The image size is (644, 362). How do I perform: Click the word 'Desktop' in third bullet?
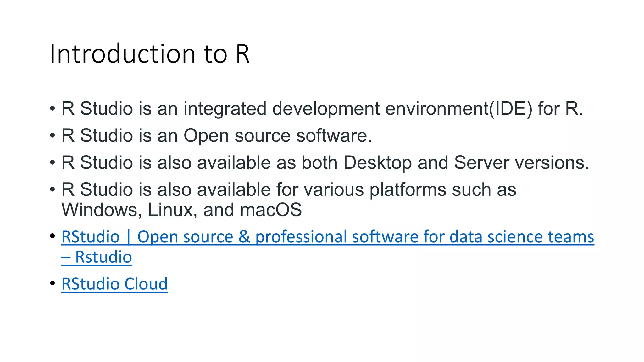coord(377,163)
